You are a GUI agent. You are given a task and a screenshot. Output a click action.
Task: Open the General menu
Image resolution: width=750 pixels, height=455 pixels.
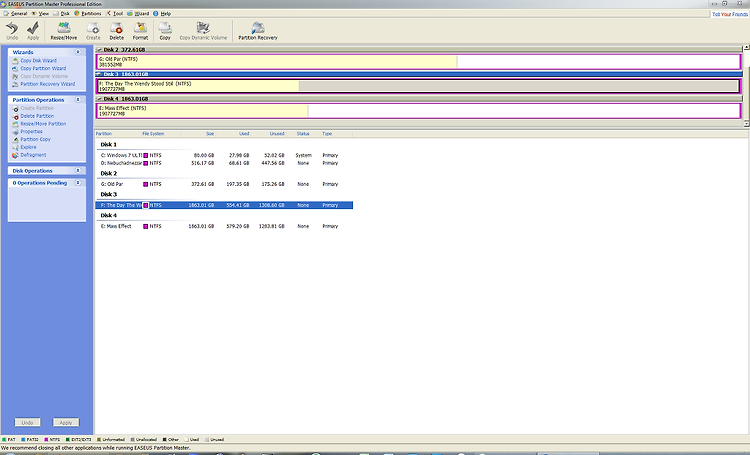pyautogui.click(x=16, y=13)
